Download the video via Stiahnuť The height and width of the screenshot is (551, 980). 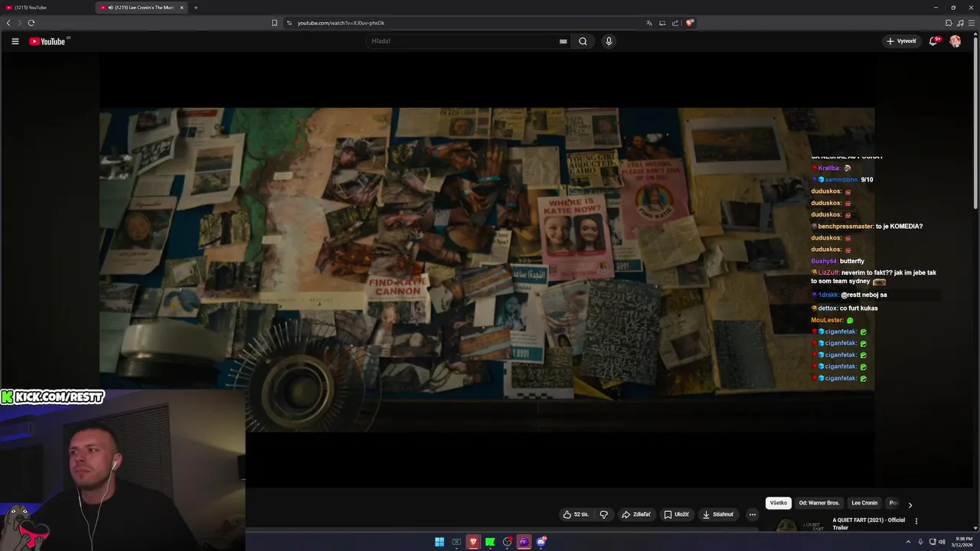pos(718,514)
